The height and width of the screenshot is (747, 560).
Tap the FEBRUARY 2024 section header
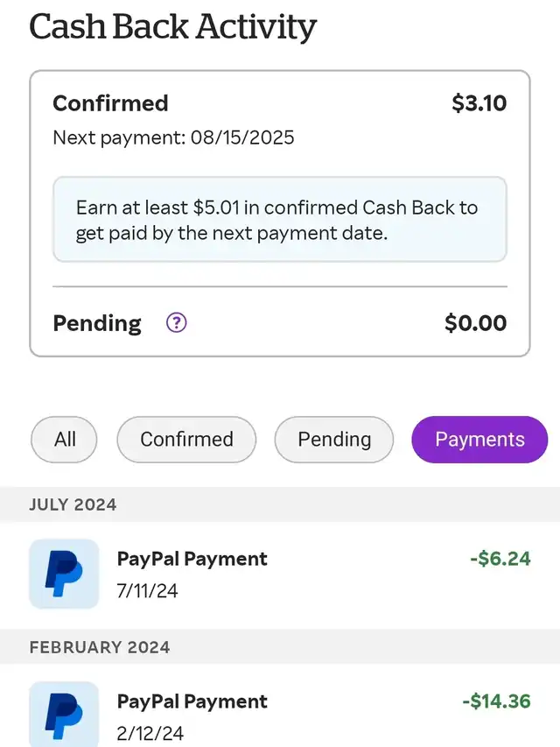[100, 647]
